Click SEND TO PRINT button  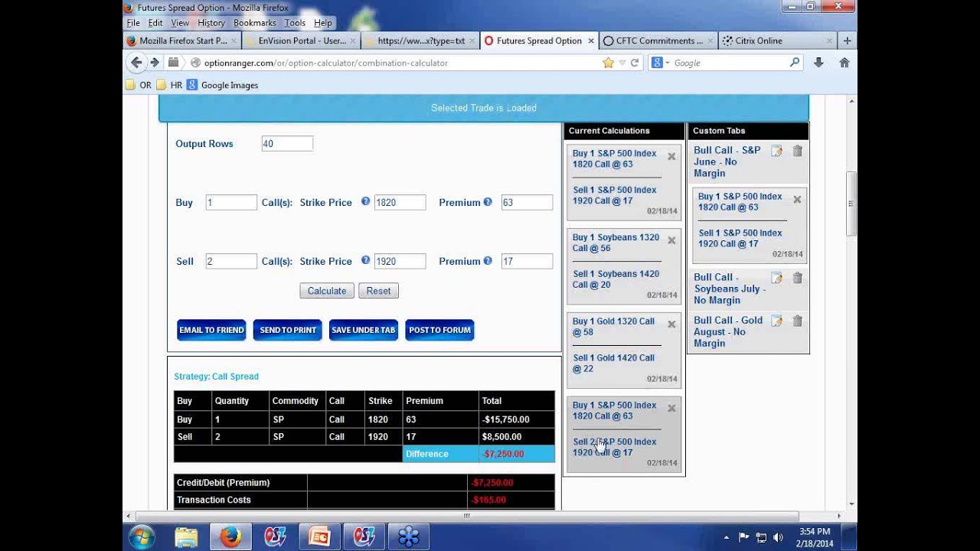[x=288, y=330]
